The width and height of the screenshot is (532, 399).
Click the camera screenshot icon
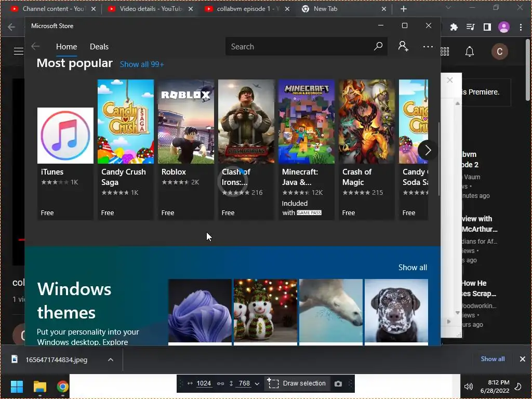[338, 383]
